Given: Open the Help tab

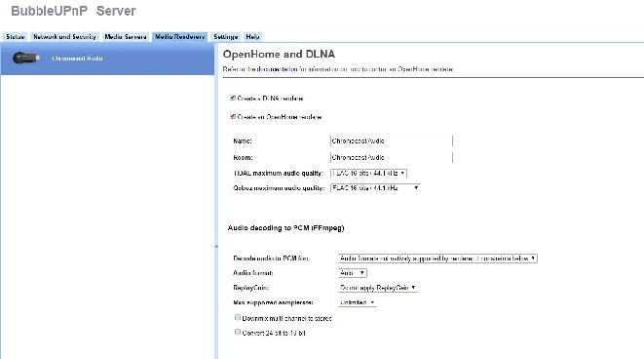Looking at the screenshot, I should (x=252, y=37).
